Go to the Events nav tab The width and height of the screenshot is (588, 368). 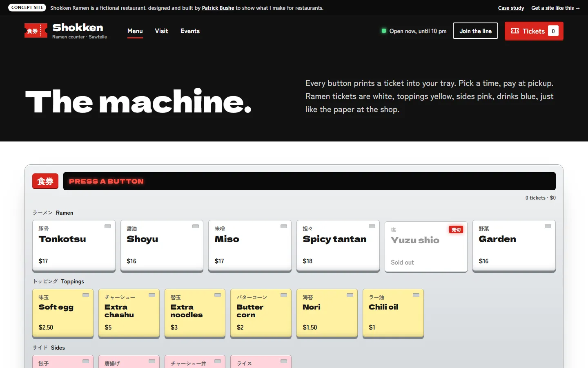click(190, 31)
